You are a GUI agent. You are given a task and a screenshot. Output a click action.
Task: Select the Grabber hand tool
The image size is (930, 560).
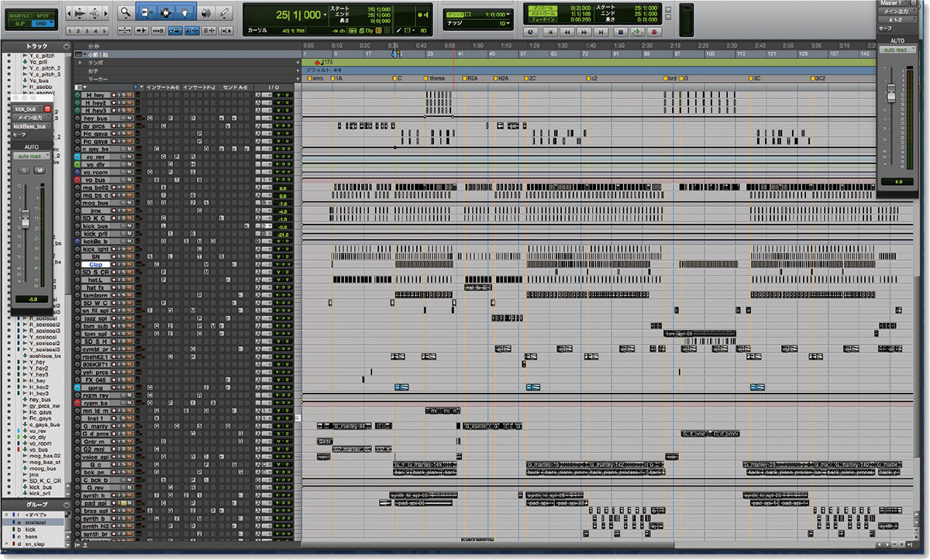[x=184, y=12]
